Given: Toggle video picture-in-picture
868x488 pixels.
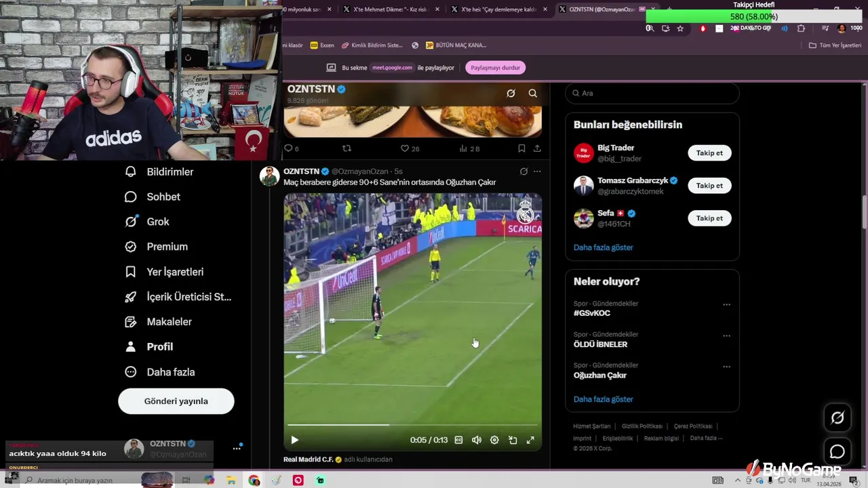Looking at the screenshot, I should [x=513, y=440].
